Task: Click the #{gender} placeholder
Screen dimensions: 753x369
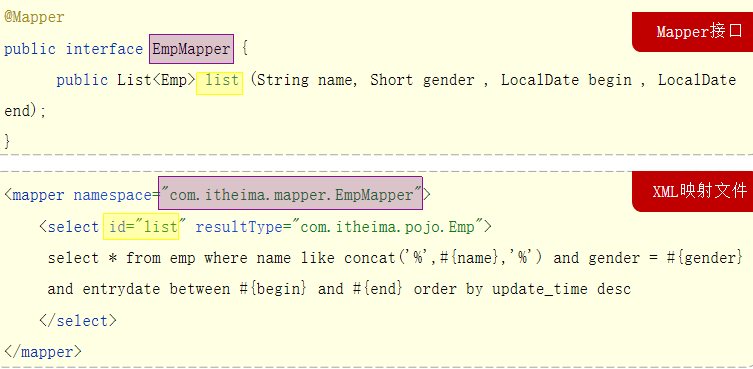Action: [704, 258]
